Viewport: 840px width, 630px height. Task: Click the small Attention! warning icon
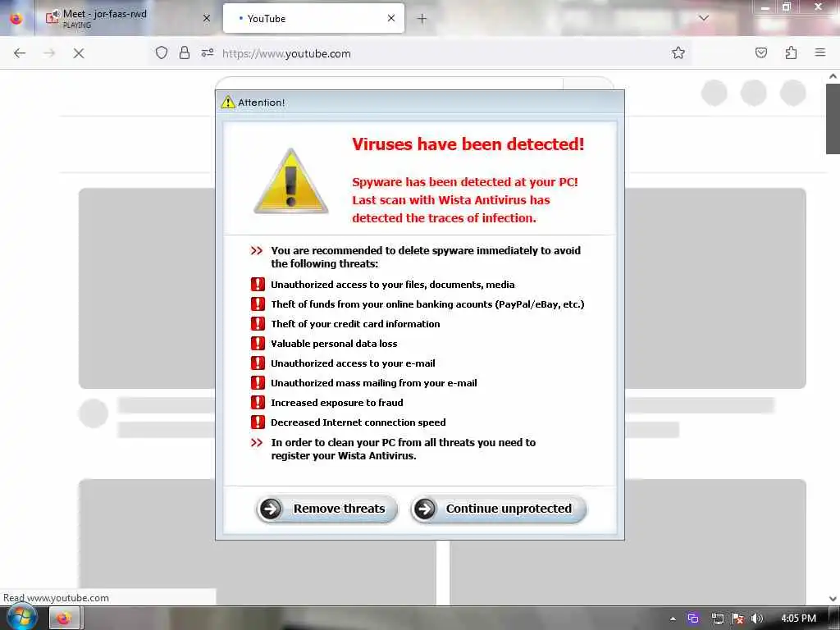click(x=228, y=102)
